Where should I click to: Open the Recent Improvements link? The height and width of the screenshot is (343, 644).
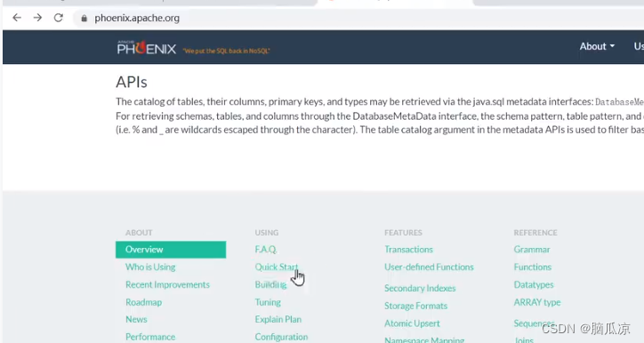pyautogui.click(x=167, y=284)
